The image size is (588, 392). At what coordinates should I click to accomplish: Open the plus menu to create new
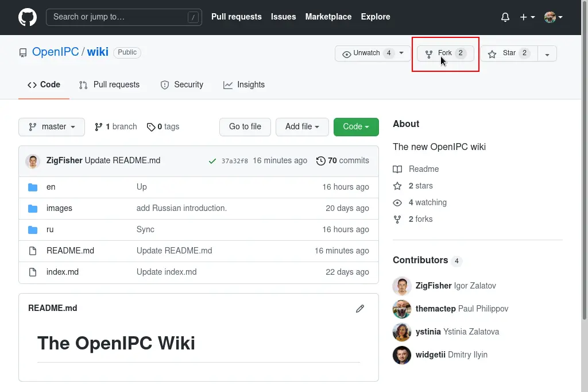[x=526, y=17]
